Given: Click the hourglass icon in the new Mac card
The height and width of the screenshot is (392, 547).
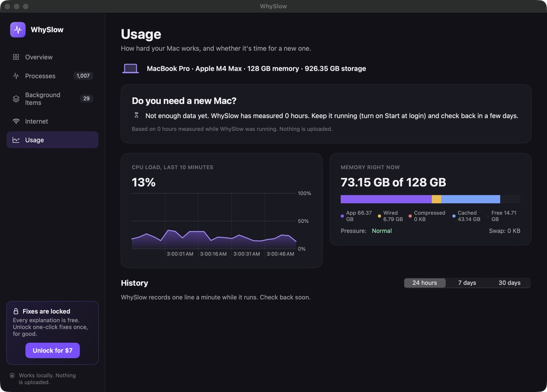Looking at the screenshot, I should pyautogui.click(x=136, y=115).
